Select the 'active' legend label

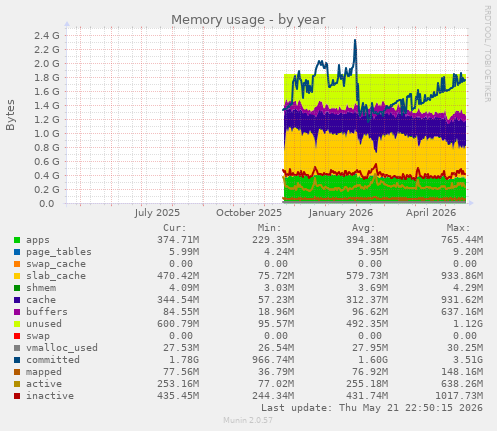pos(44,384)
